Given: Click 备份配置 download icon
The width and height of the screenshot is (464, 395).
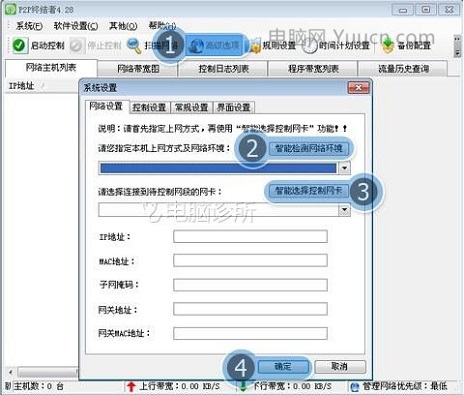Looking at the screenshot, I should pyautogui.click(x=388, y=46).
